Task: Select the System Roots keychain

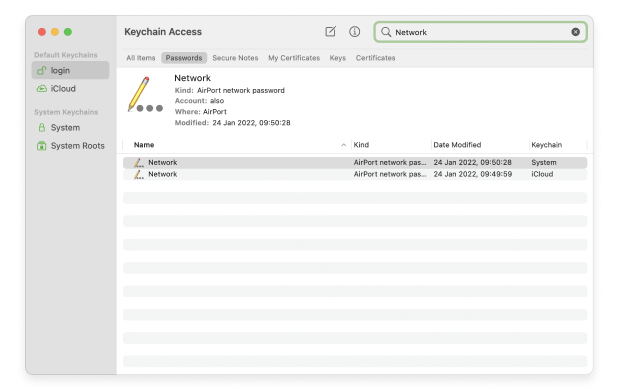Action: point(70,146)
